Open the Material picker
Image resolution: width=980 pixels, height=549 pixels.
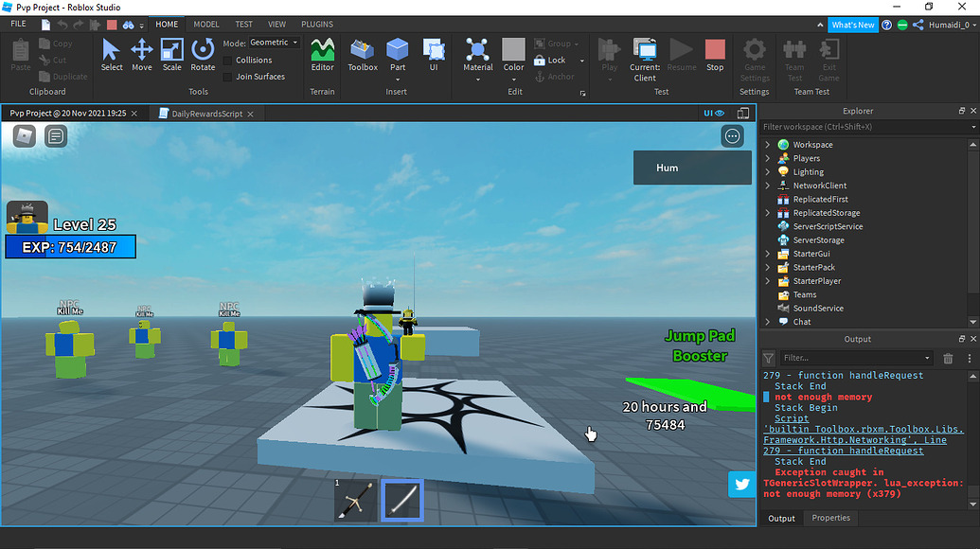point(477,54)
